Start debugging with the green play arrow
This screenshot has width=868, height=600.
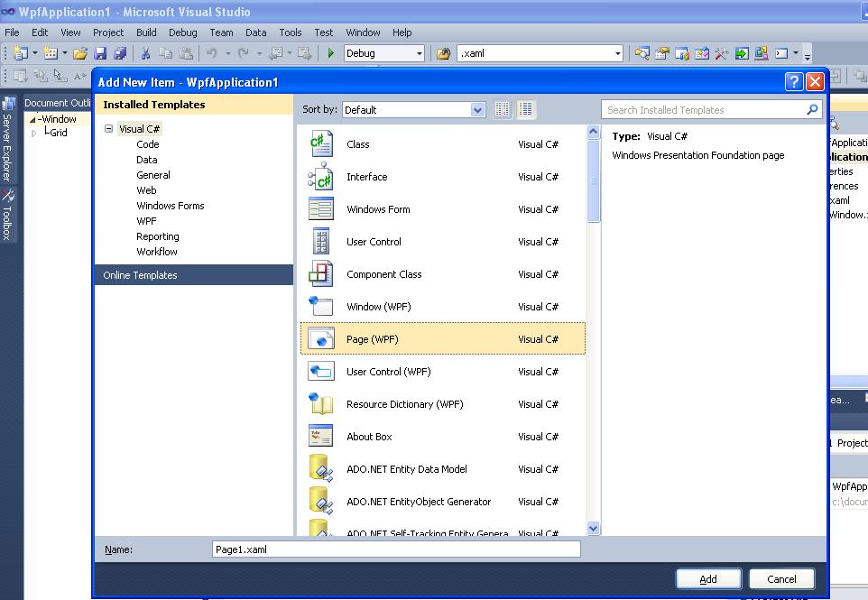coord(330,53)
